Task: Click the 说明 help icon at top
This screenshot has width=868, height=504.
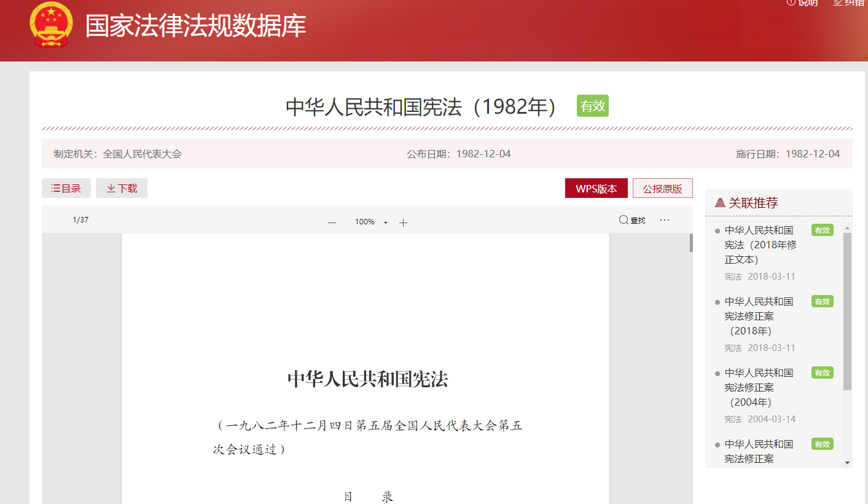Action: (x=791, y=2)
